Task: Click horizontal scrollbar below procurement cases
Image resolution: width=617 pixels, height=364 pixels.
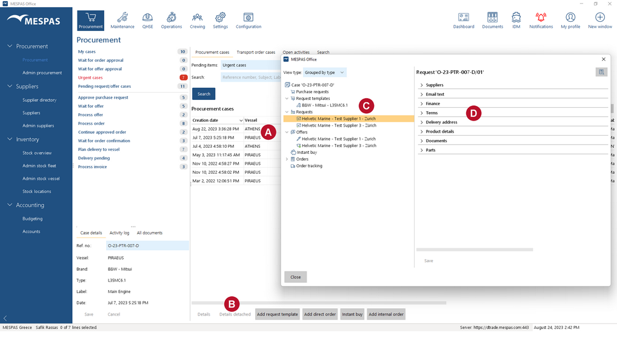Action: coord(319,303)
